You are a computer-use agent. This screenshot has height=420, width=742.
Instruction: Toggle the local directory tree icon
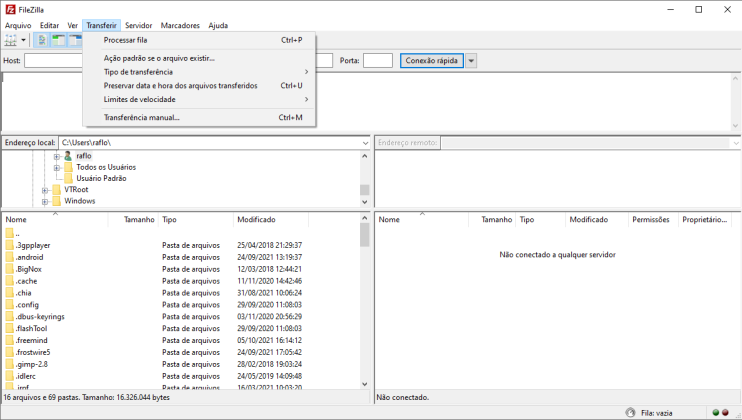click(59, 40)
